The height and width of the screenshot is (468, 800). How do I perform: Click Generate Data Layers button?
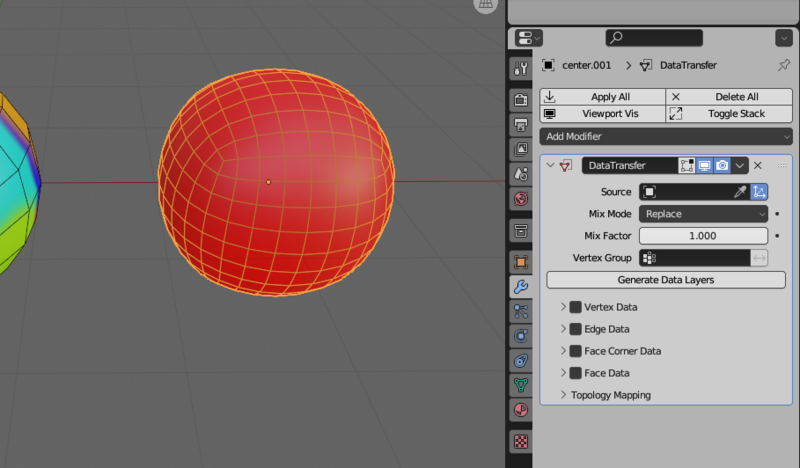pos(666,280)
